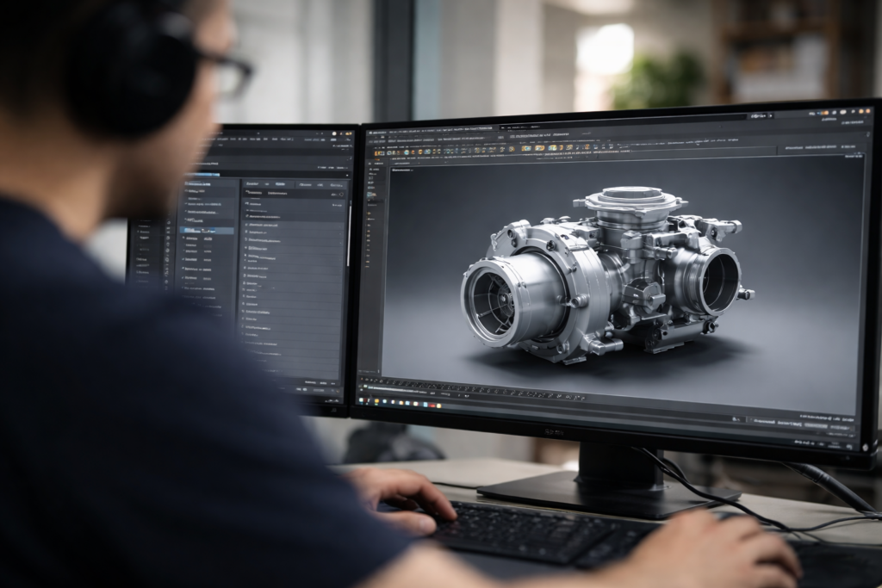The height and width of the screenshot is (588, 882).
Task: Click the vertical scrollbar of the properties panel
Action: pyautogui.click(x=349, y=232)
